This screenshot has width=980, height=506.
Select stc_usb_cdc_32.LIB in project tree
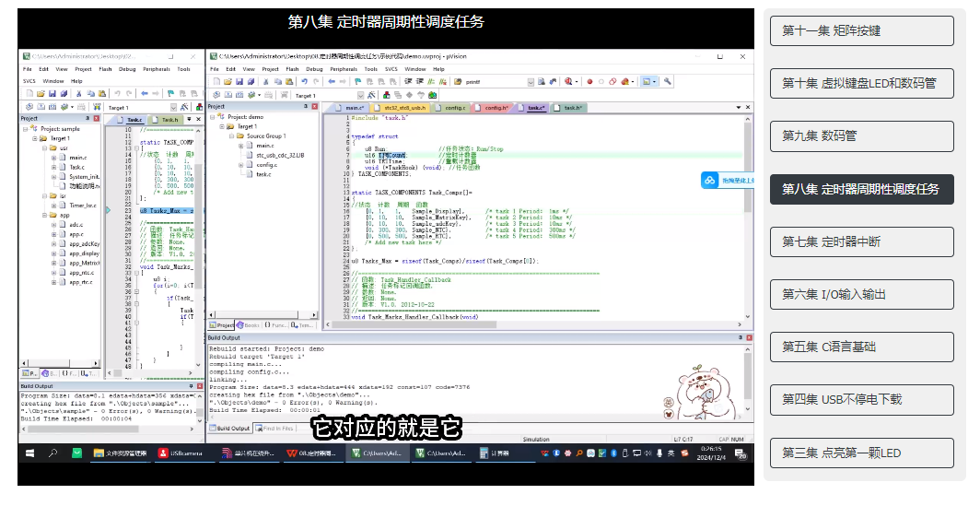click(x=280, y=155)
